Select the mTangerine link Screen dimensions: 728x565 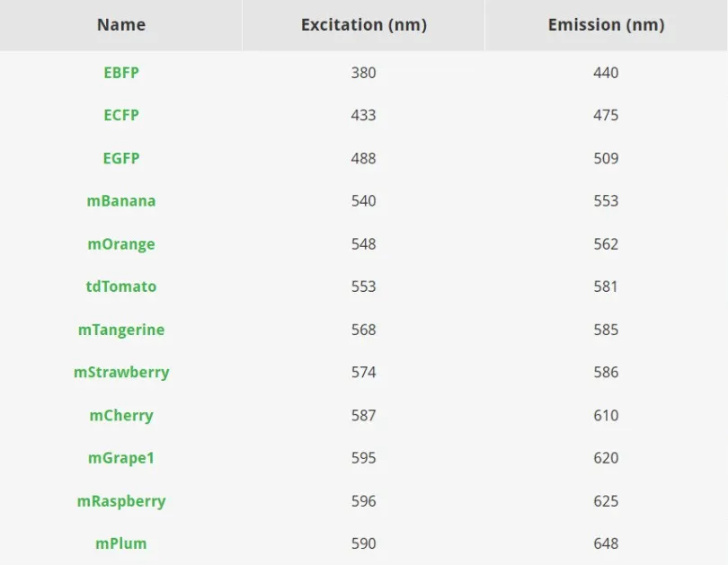point(121,331)
